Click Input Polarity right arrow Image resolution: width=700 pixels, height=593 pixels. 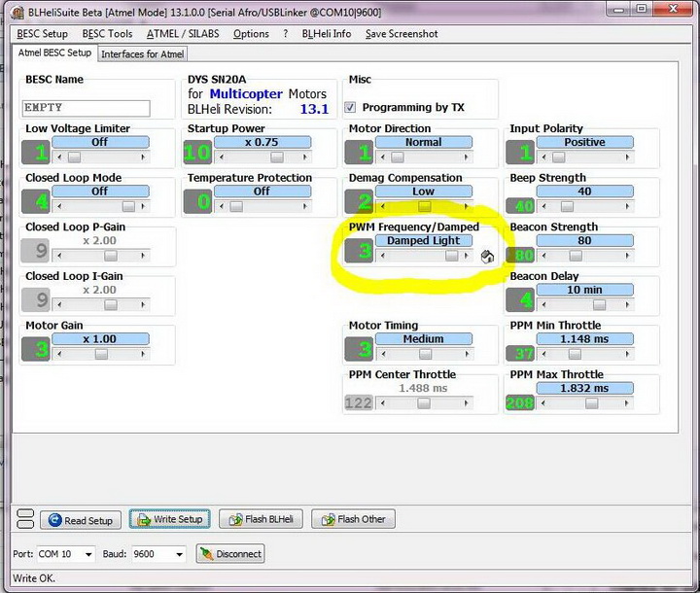(628, 157)
